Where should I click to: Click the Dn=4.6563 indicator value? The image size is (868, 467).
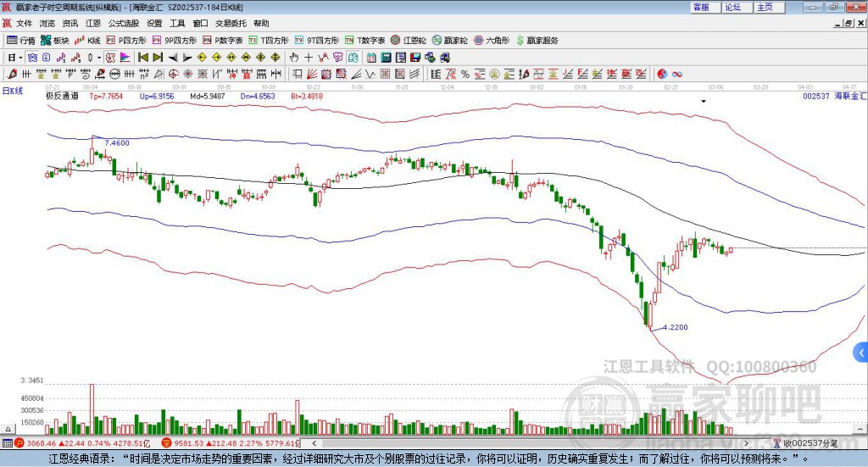[x=258, y=96]
